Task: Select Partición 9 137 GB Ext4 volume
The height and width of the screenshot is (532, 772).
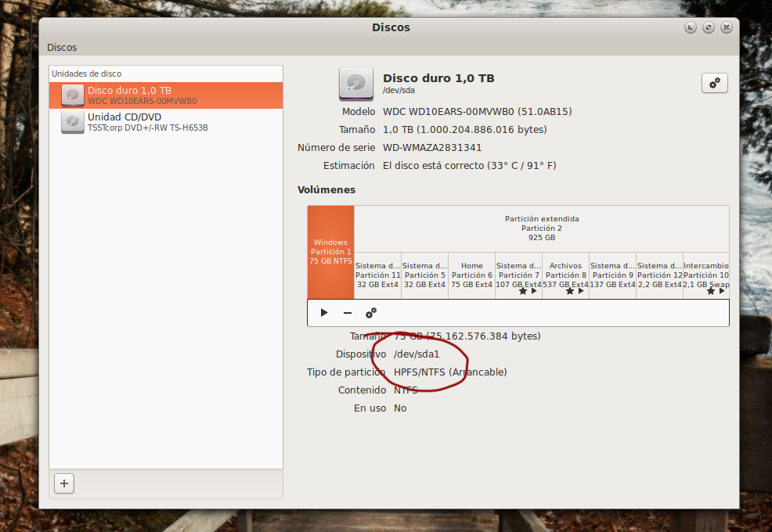Action: coord(612,275)
